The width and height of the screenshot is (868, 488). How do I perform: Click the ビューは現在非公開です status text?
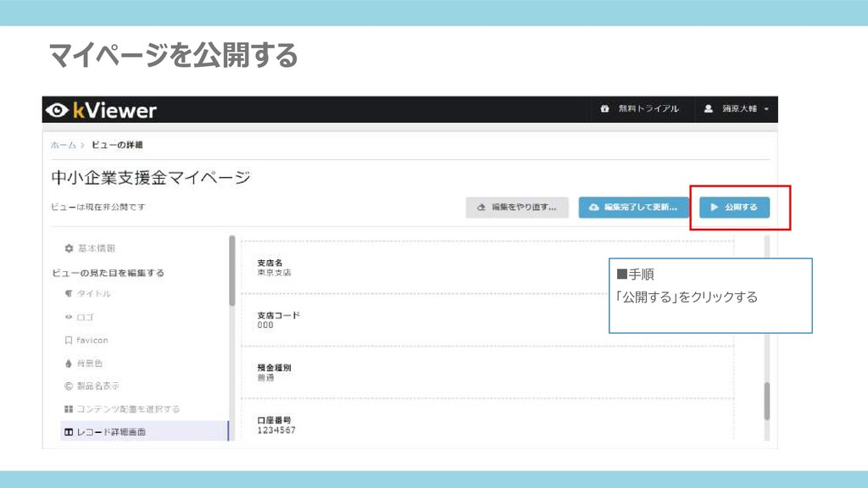click(x=98, y=207)
